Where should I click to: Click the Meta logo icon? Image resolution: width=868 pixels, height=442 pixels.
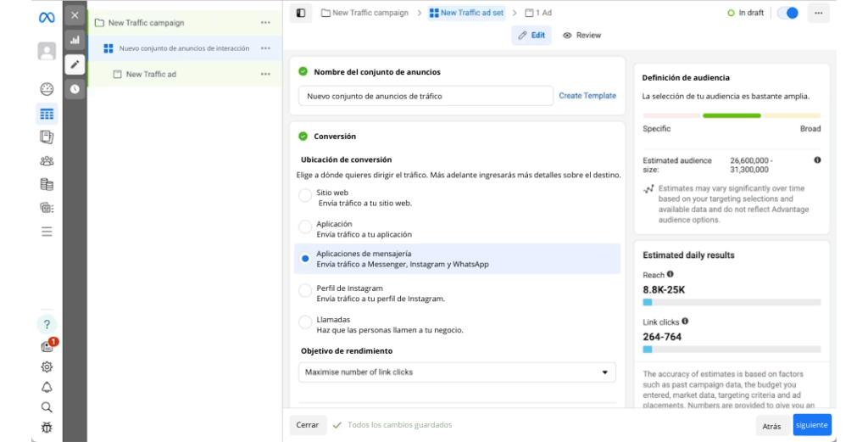click(x=47, y=17)
